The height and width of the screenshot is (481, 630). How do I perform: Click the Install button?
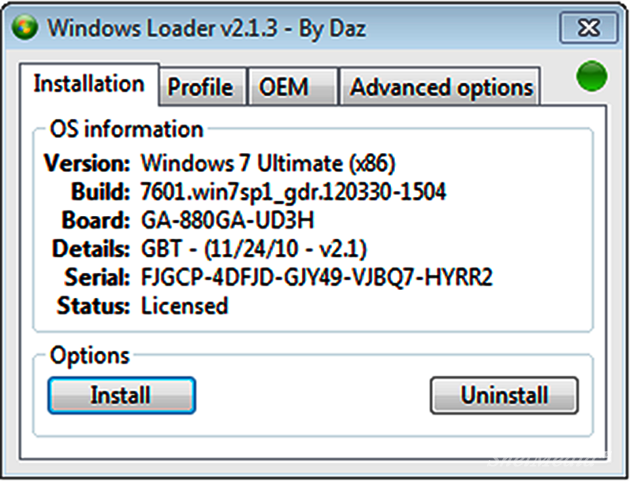pos(122,395)
